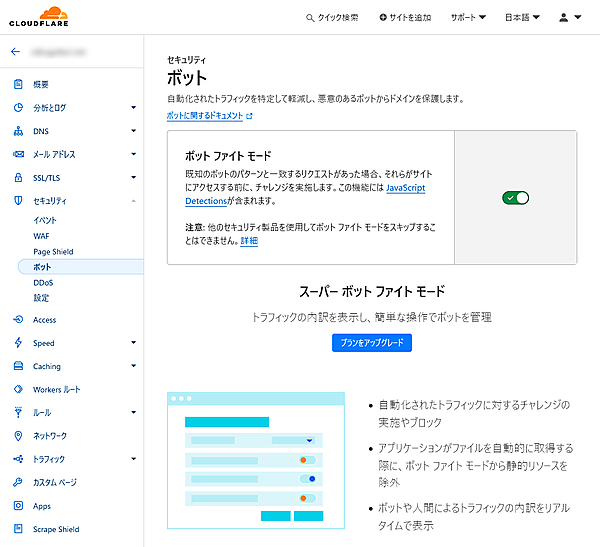The height and width of the screenshot is (547, 600).
Task: Open the 概要 overview icon
Action: 18,85
